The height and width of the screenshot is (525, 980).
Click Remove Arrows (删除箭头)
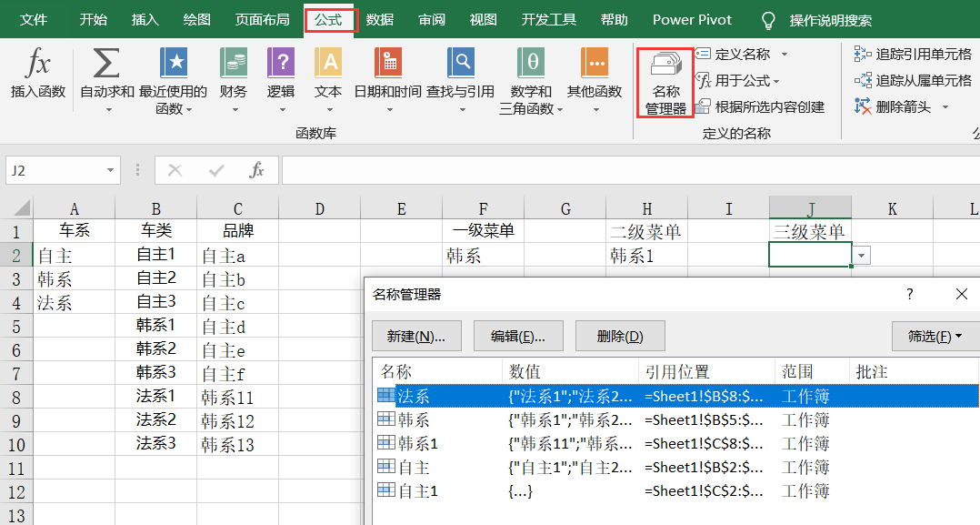(x=893, y=107)
